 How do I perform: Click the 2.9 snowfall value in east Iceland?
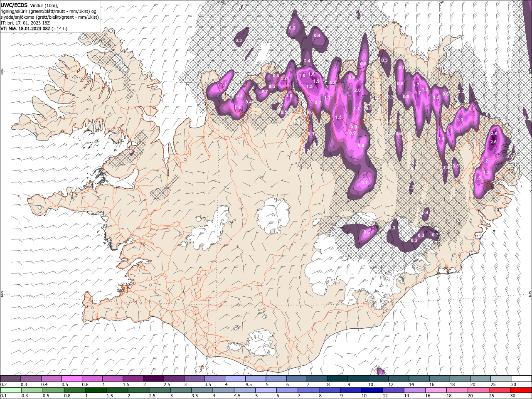pyautogui.click(x=494, y=134)
